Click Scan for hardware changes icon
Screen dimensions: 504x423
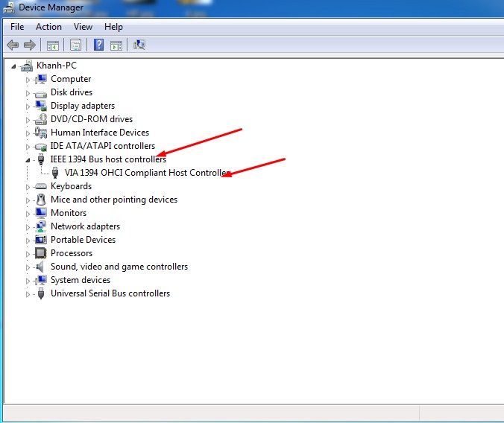[139, 45]
